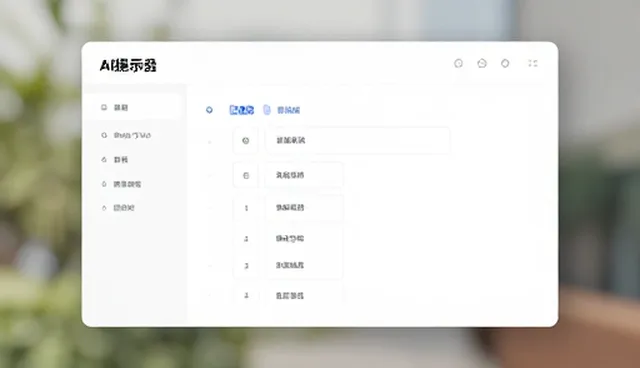Open the highlighted first sidebar item
This screenshot has height=368, width=640.
(134, 107)
